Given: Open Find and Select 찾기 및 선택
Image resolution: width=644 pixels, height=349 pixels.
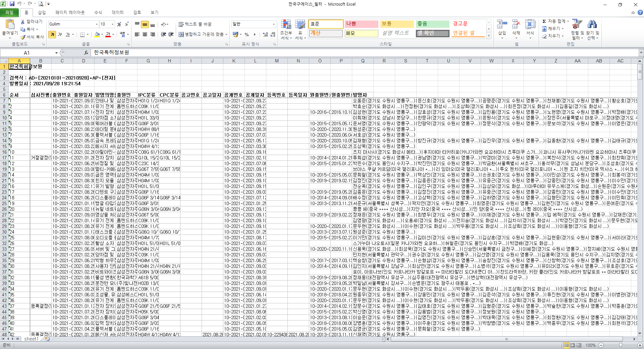Looking at the screenshot, I should pos(593,30).
